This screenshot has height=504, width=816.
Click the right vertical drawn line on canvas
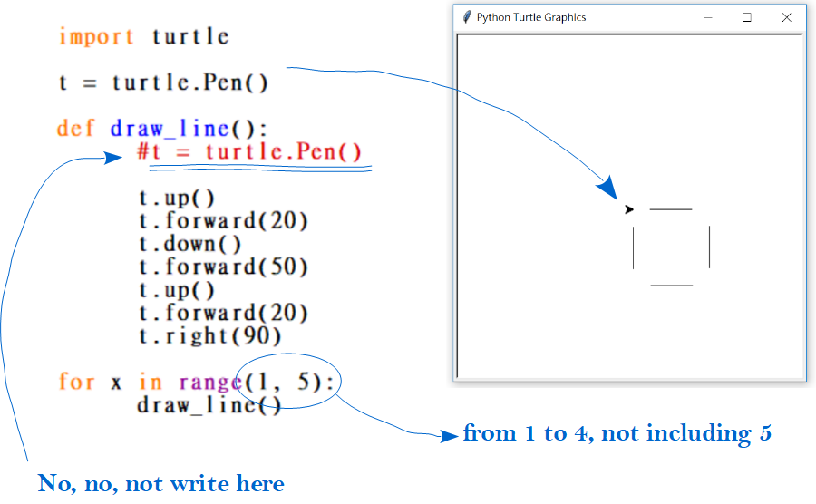click(709, 247)
